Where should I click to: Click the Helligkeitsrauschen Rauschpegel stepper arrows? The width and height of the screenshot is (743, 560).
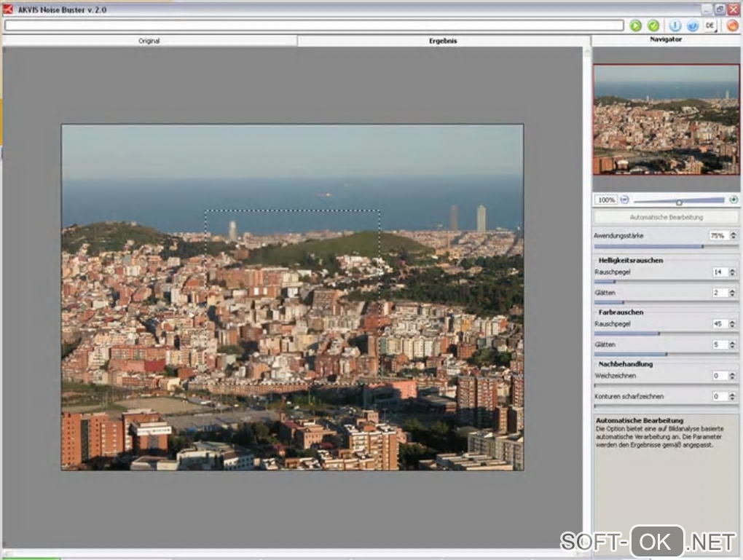pos(733,272)
